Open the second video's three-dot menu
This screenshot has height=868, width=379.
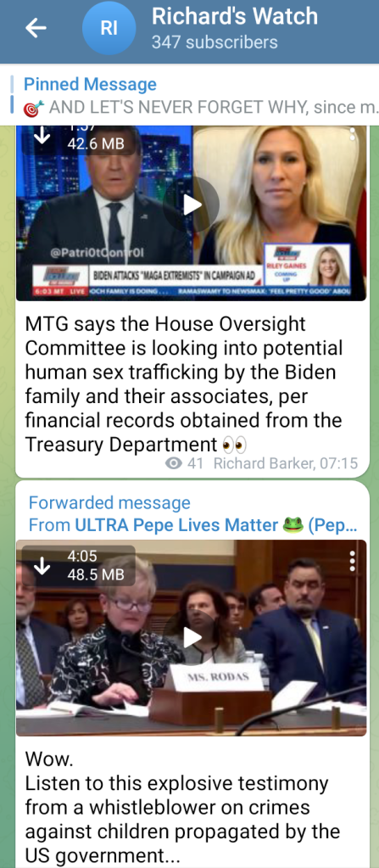click(x=352, y=561)
